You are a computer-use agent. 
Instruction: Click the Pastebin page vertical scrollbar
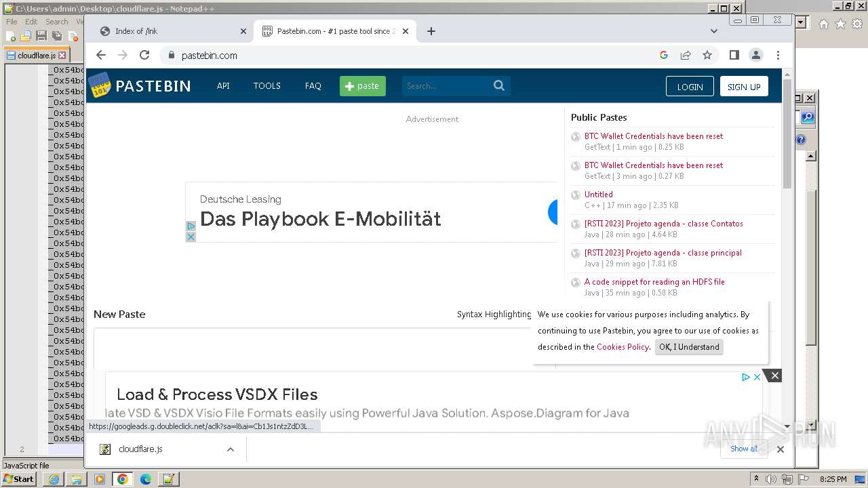pos(787,134)
